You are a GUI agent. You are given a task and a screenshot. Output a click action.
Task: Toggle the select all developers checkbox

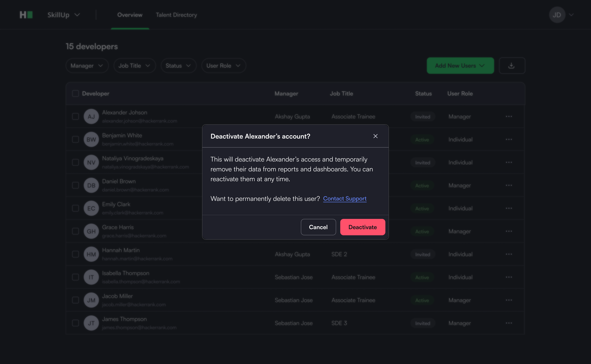coord(75,94)
